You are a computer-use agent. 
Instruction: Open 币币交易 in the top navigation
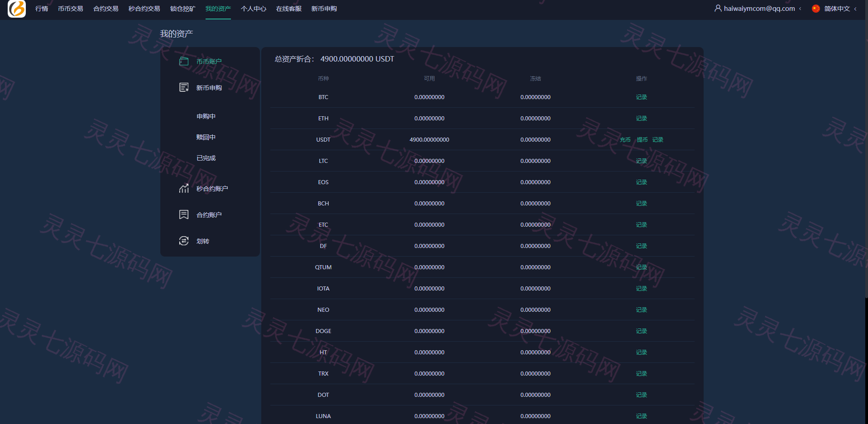71,9
